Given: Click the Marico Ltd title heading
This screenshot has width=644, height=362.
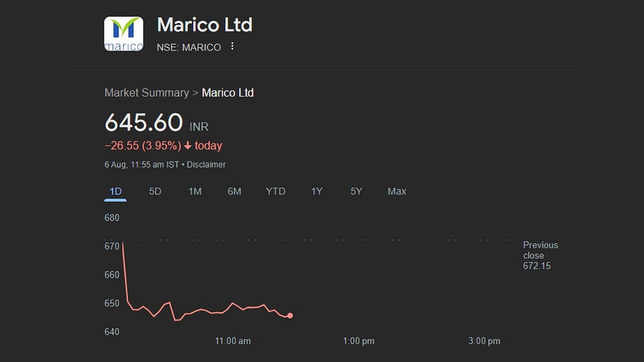Looking at the screenshot, I should 204,25.
